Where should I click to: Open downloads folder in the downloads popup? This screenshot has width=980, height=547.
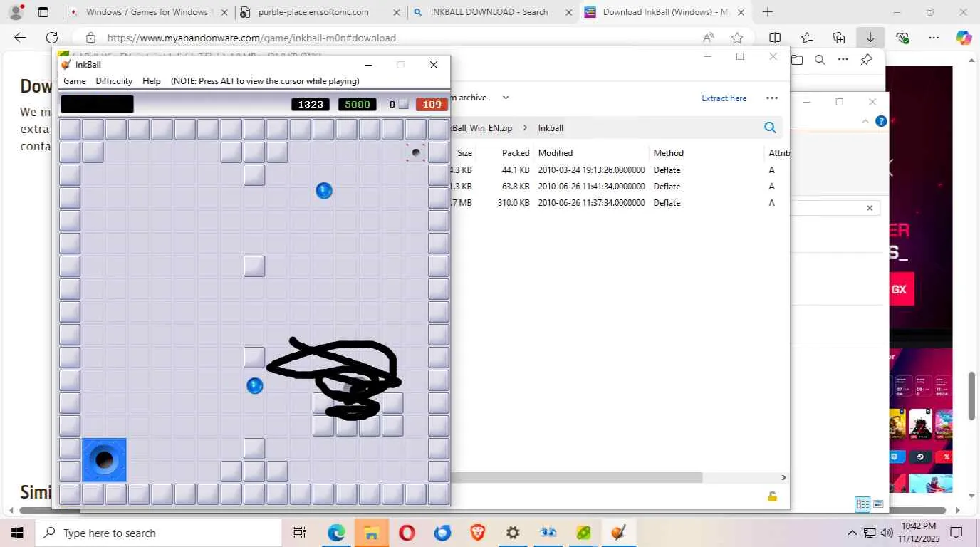pyautogui.click(x=797, y=60)
